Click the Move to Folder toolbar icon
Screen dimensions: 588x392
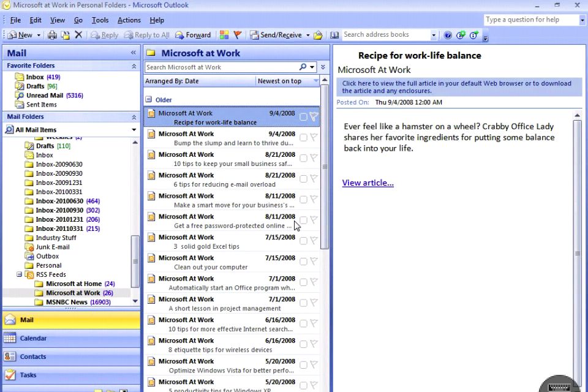click(66, 36)
